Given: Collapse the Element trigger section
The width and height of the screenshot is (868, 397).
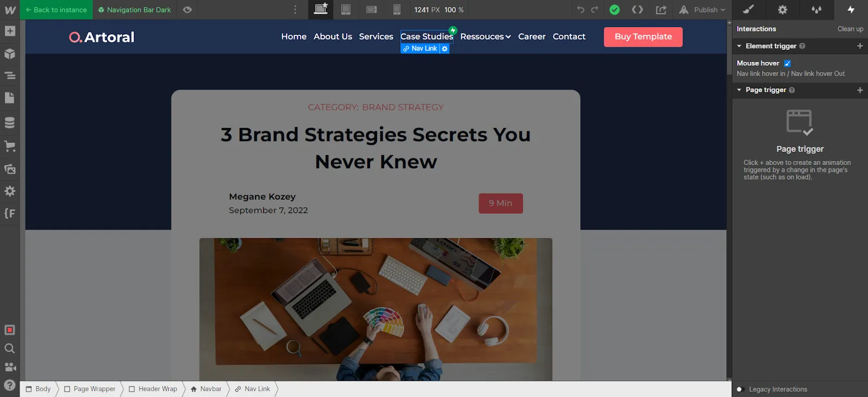Looking at the screenshot, I should pos(739,46).
